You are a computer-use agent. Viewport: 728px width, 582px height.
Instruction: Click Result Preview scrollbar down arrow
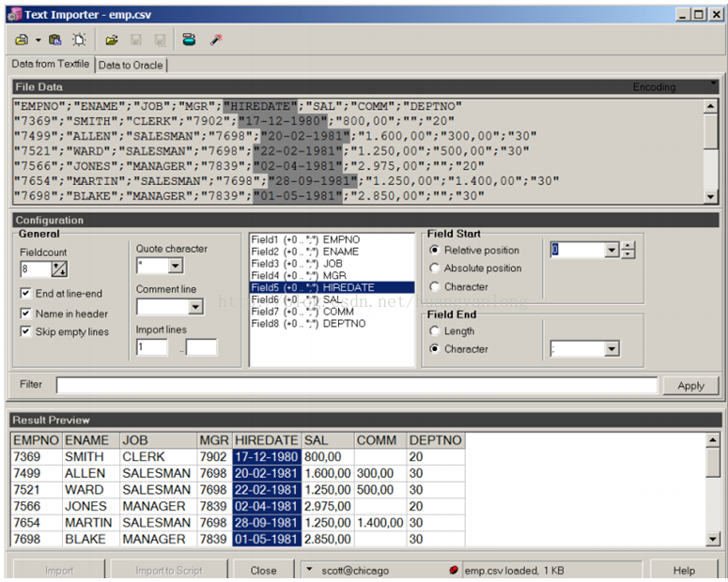712,539
